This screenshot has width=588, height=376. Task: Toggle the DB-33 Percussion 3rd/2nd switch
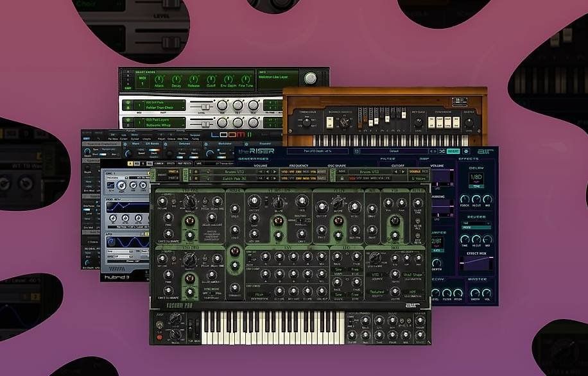coord(456,122)
